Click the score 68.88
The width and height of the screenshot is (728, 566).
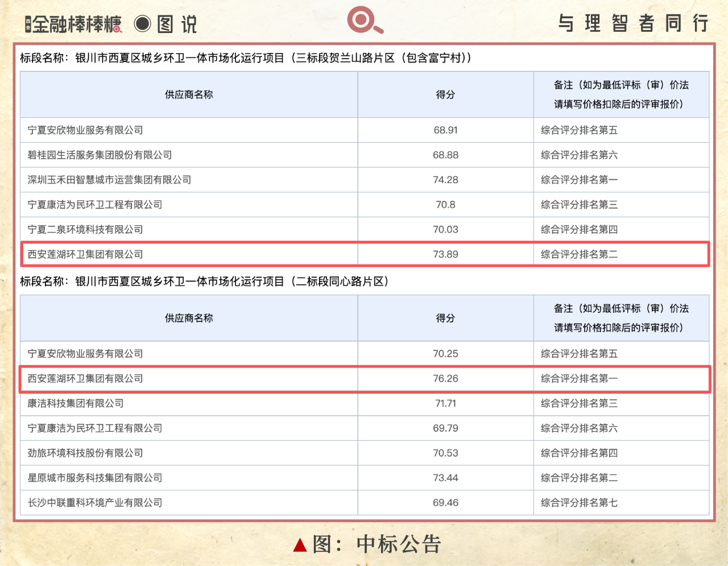tap(445, 155)
